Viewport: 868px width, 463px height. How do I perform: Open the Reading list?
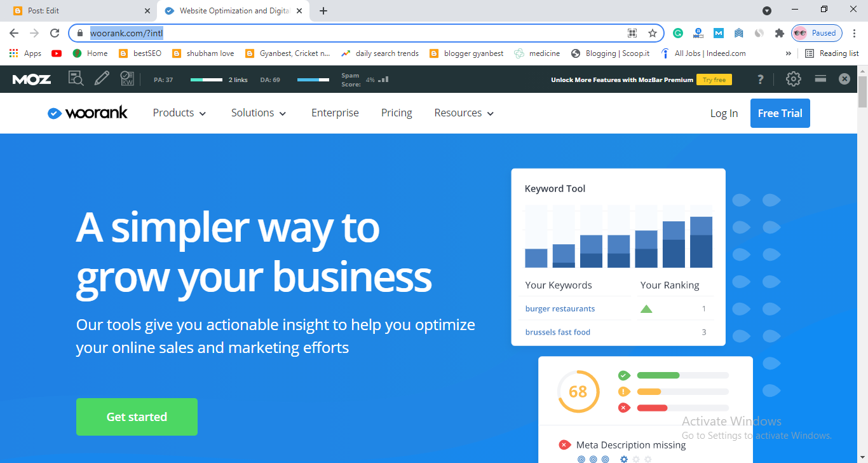point(832,53)
